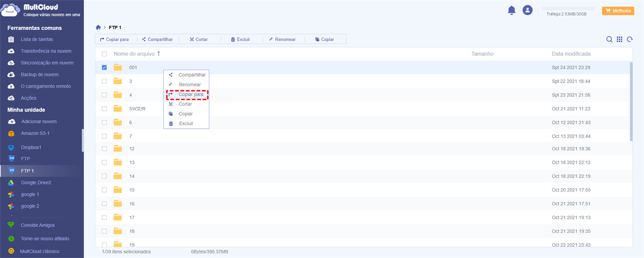The width and height of the screenshot is (644, 258).
Task: Click the date Oct 13 2021 03:44
Action: [x=571, y=136]
